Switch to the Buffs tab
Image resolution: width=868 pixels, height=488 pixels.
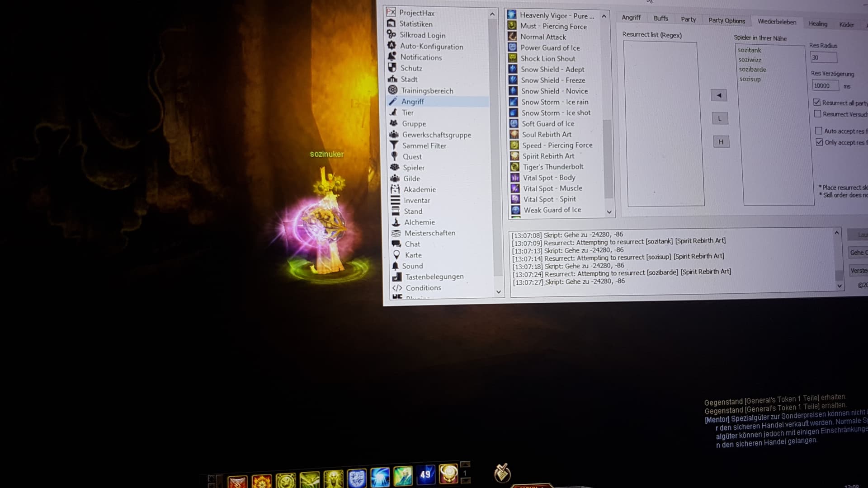pos(660,18)
